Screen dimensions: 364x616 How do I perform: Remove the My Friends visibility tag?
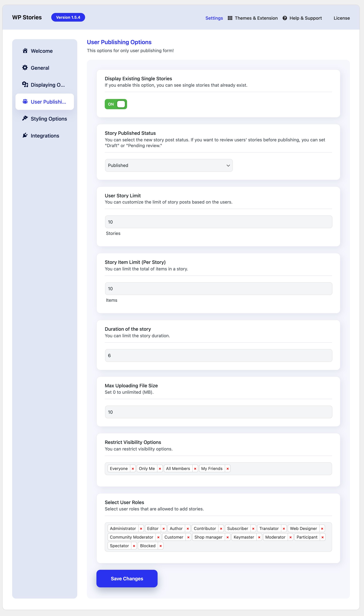tap(228, 469)
